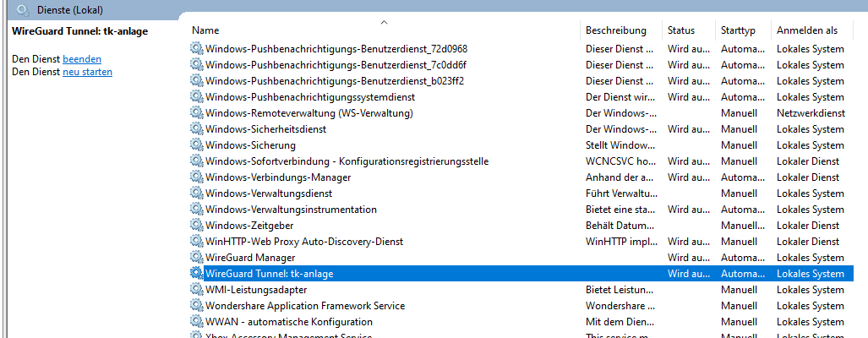Image resolution: width=868 pixels, height=338 pixels.
Task: Click the gear icon beside WMI-Leistungsadapter
Action: (197, 290)
